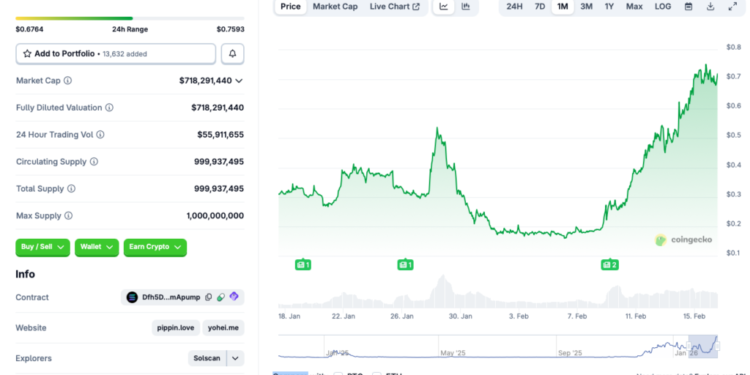
Task: Click the Fully Diluted Valuation value
Action: (218, 108)
